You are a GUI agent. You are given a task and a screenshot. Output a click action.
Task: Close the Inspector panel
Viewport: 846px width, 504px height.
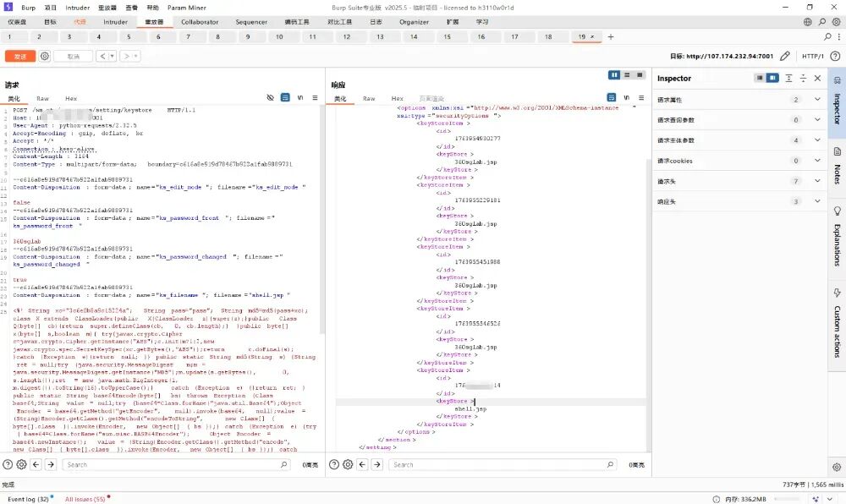coord(817,78)
